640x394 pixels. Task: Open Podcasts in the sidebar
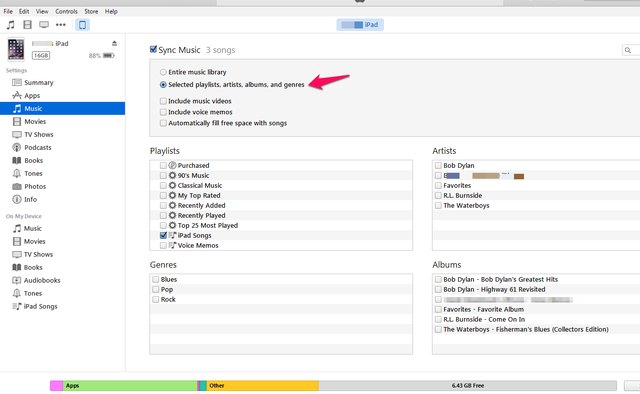pyautogui.click(x=38, y=147)
